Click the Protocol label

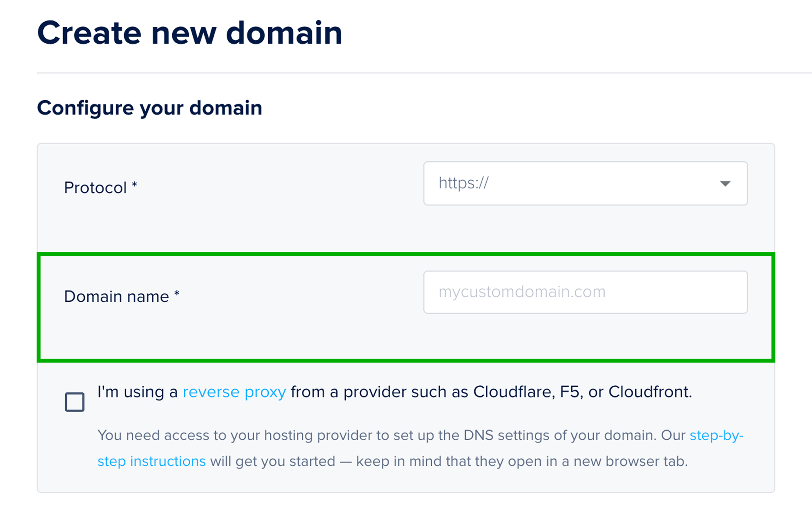coord(95,187)
